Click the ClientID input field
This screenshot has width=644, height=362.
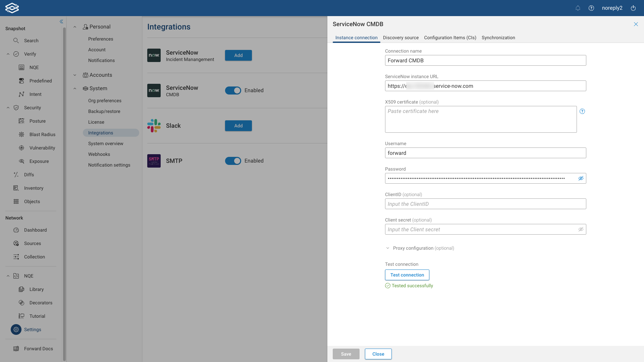[485, 204]
